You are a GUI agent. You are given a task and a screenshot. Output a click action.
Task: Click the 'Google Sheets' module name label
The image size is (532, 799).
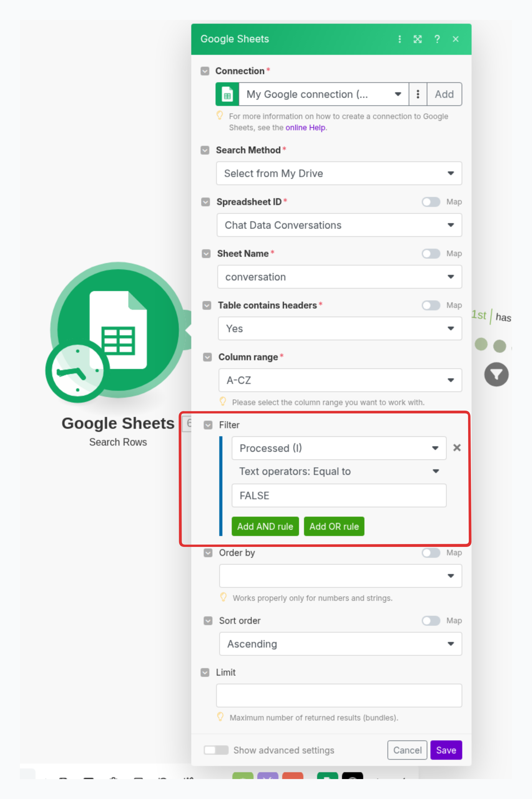pos(118,423)
